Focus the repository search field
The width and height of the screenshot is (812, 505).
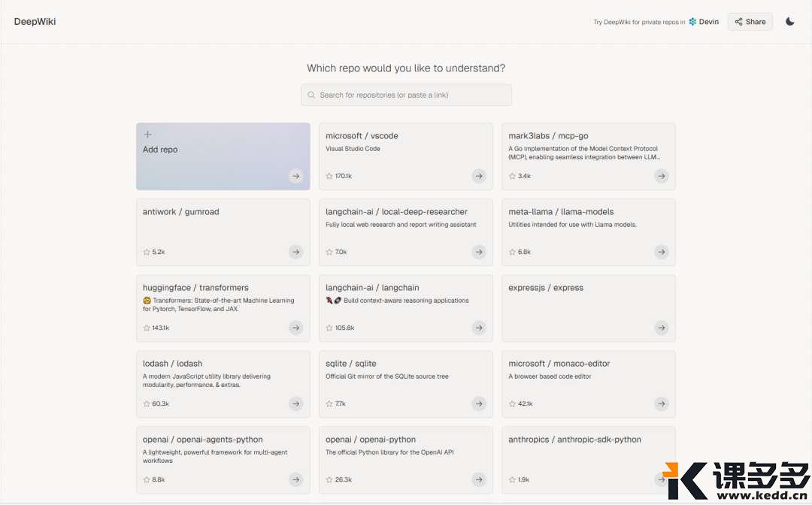pos(410,95)
